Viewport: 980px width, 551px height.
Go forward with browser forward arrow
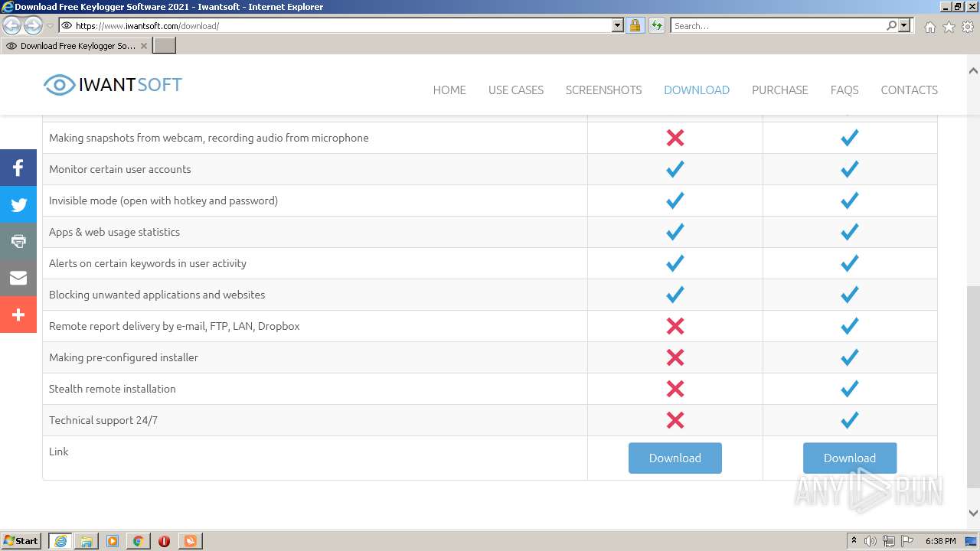pos(33,25)
